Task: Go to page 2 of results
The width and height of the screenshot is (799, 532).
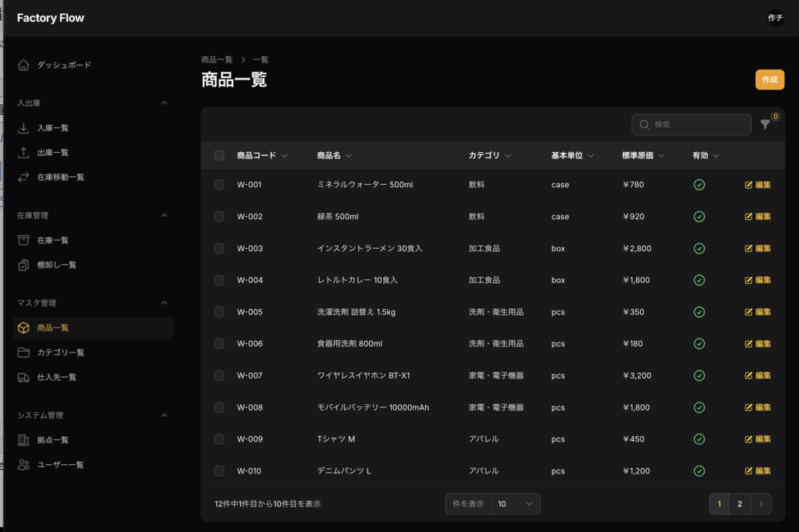Action: pyautogui.click(x=740, y=504)
